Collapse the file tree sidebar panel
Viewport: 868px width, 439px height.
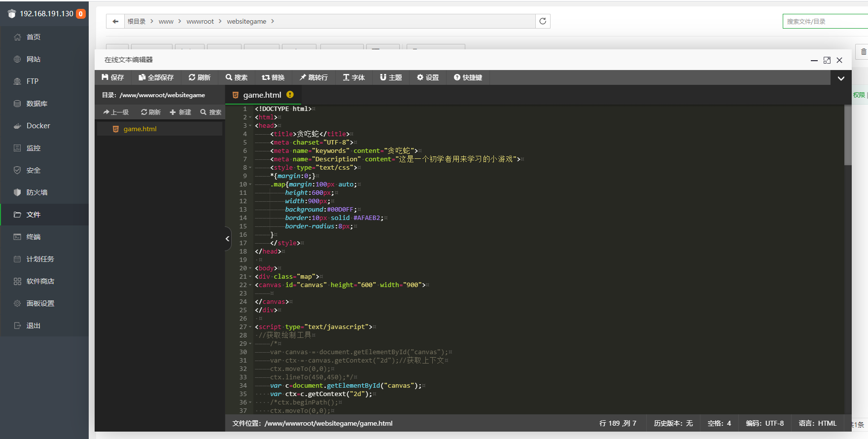tap(227, 239)
